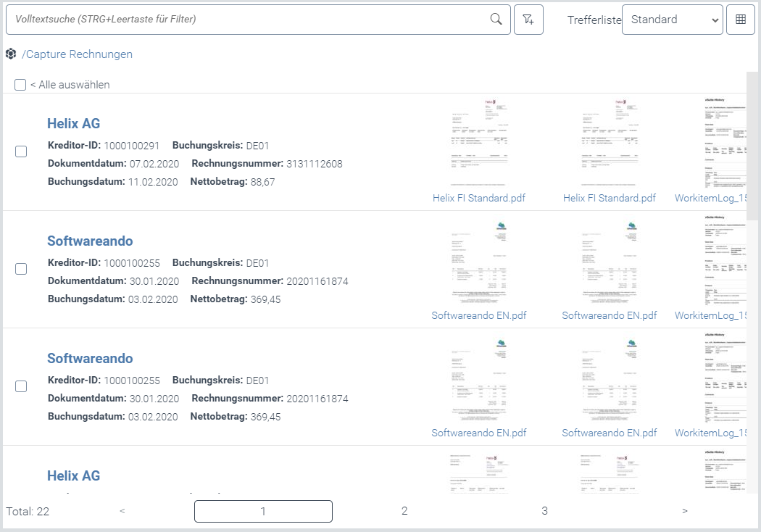Open the Trefferliste Standard dropdown
This screenshot has height=532, width=761.
click(672, 20)
